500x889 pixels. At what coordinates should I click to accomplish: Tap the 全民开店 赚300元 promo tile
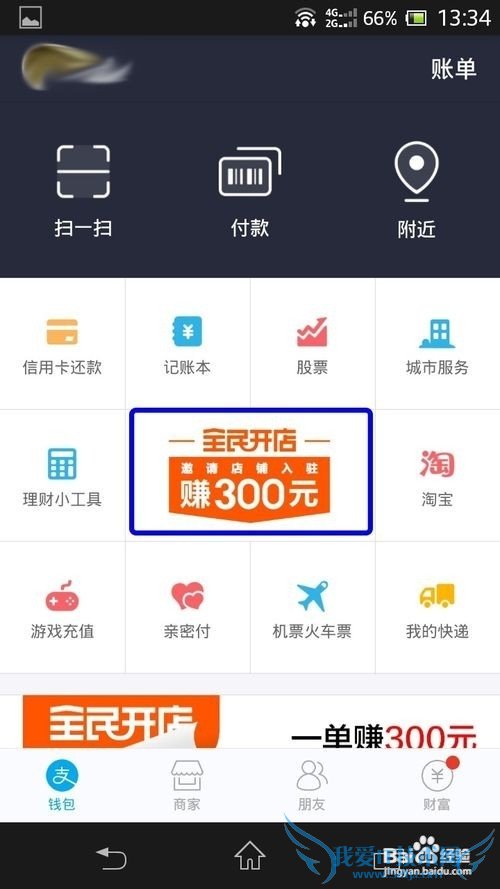click(251, 472)
